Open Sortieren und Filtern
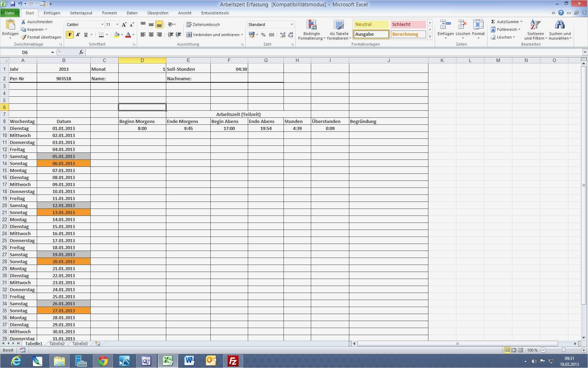The width and height of the screenshot is (588, 368). (535, 30)
